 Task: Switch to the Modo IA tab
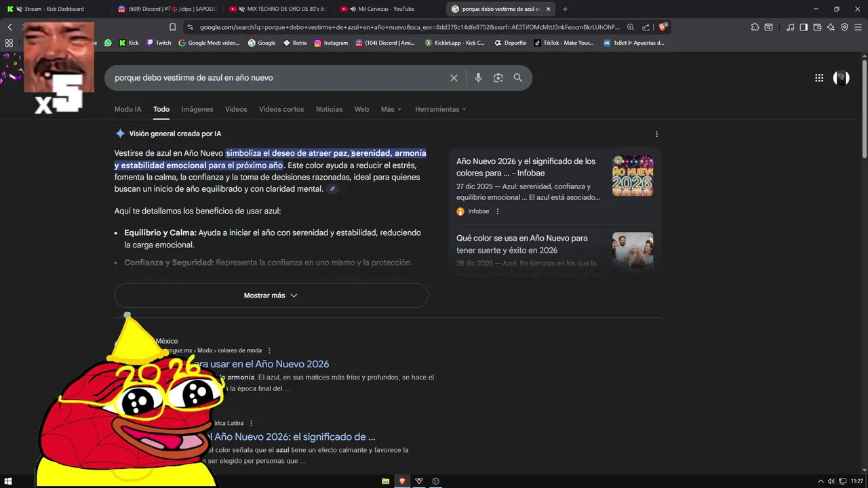[127, 109]
